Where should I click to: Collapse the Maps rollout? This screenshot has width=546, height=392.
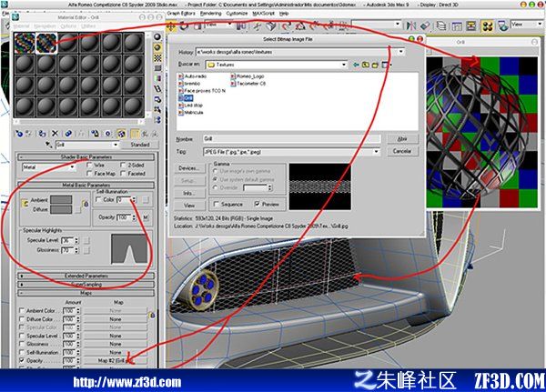86,293
